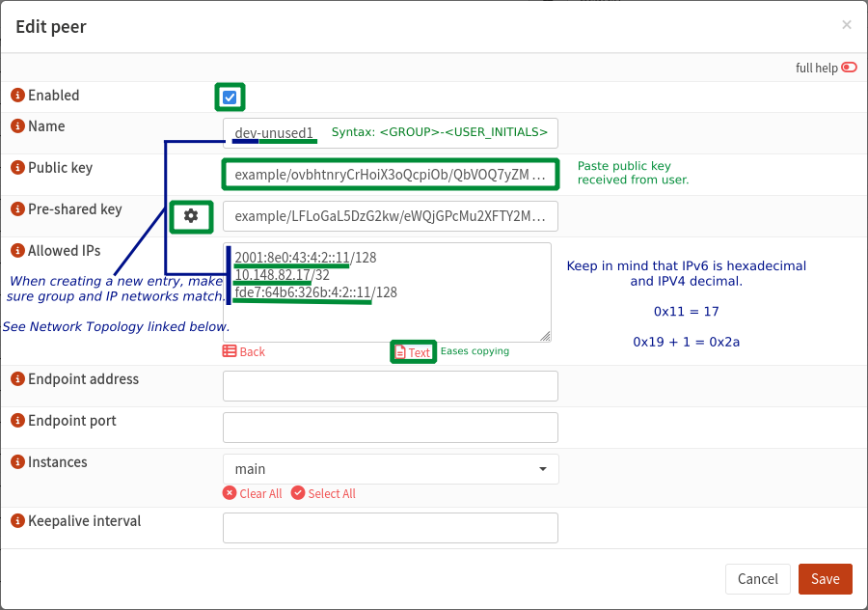Click Clear All under Instances
This screenshot has height=610, width=868.
[x=253, y=493]
